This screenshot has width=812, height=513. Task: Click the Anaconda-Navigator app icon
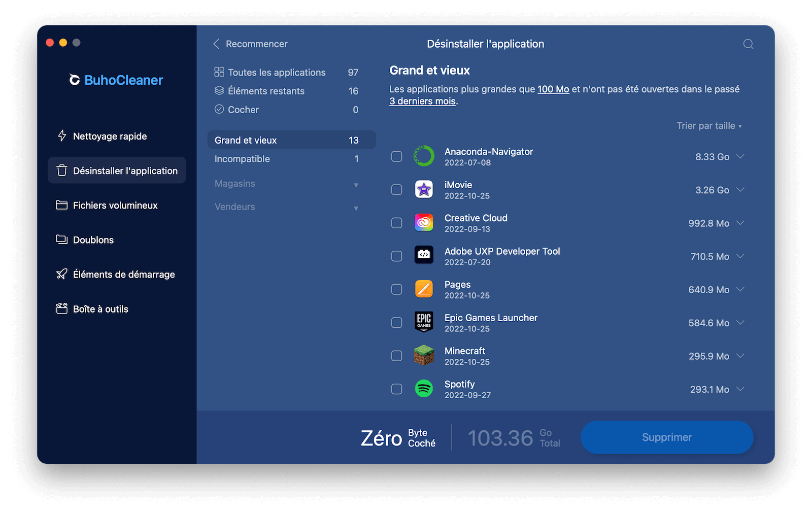point(424,156)
